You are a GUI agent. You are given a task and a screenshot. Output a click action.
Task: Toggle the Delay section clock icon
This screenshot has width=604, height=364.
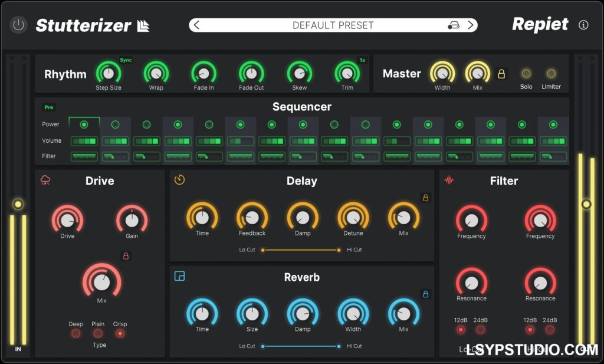tap(179, 179)
